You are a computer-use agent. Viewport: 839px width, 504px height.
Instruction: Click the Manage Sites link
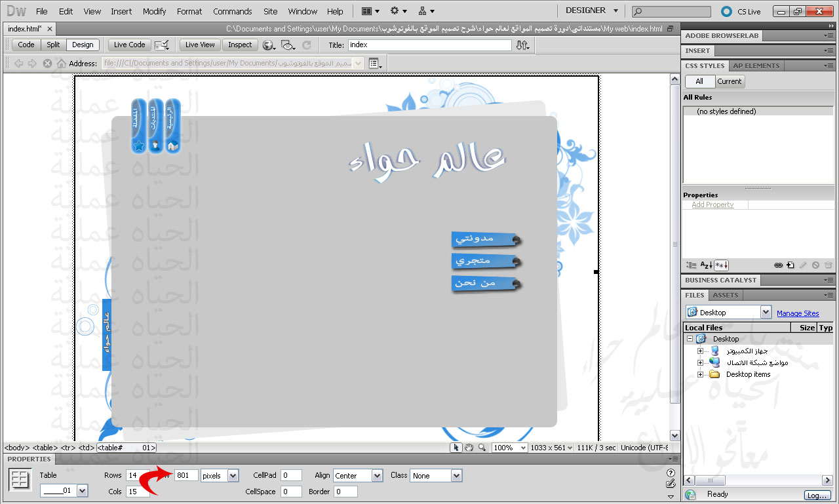tap(798, 313)
